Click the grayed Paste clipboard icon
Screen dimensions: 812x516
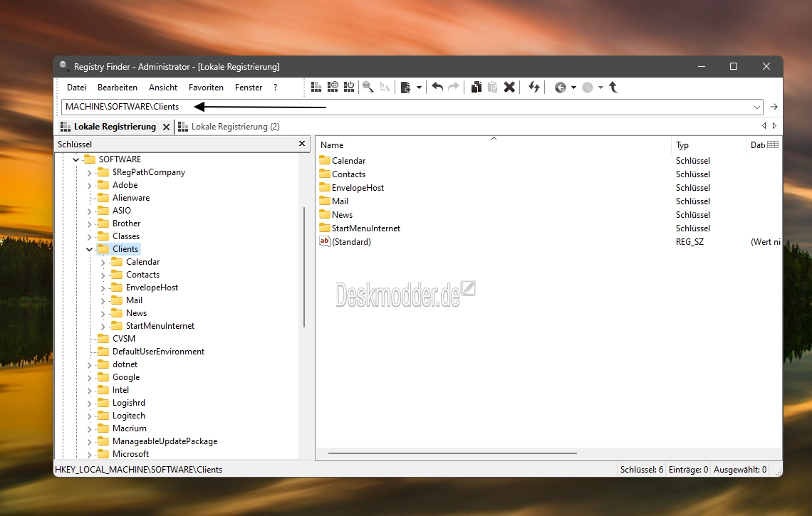(492, 88)
